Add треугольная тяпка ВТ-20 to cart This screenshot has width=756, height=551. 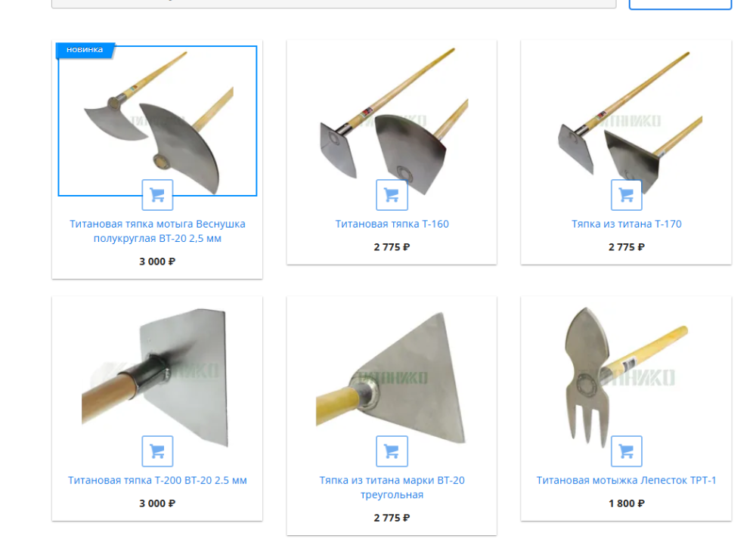(x=392, y=451)
